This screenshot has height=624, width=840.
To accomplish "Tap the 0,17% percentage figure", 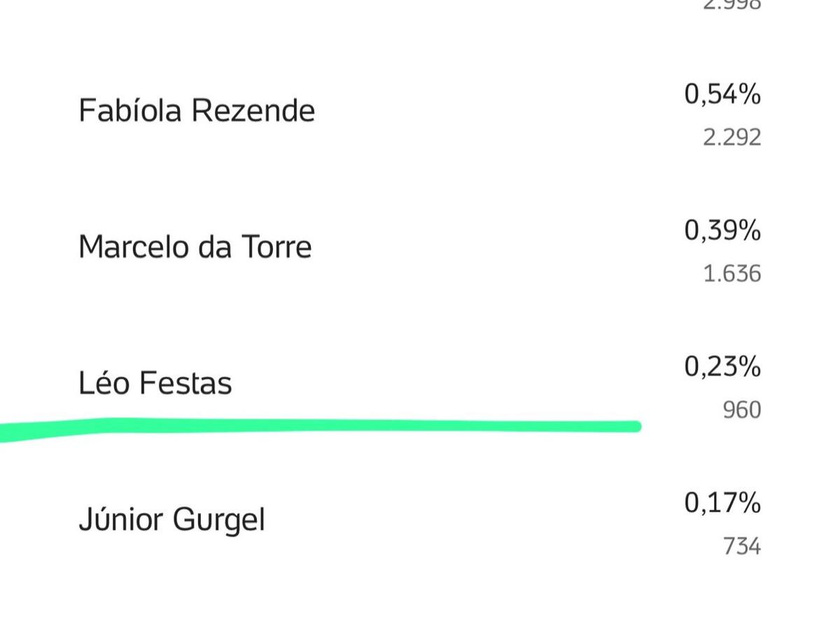I will point(722,503).
